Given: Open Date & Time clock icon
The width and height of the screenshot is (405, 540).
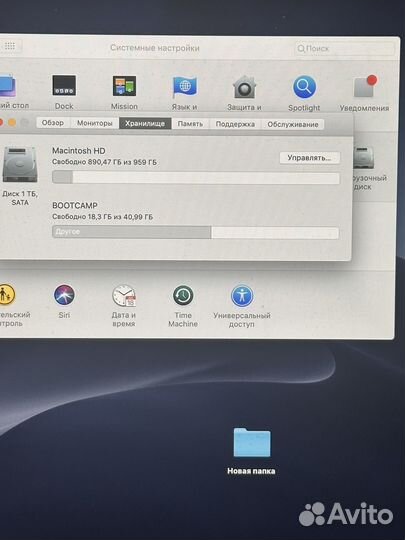Looking at the screenshot, I should click(x=124, y=295).
